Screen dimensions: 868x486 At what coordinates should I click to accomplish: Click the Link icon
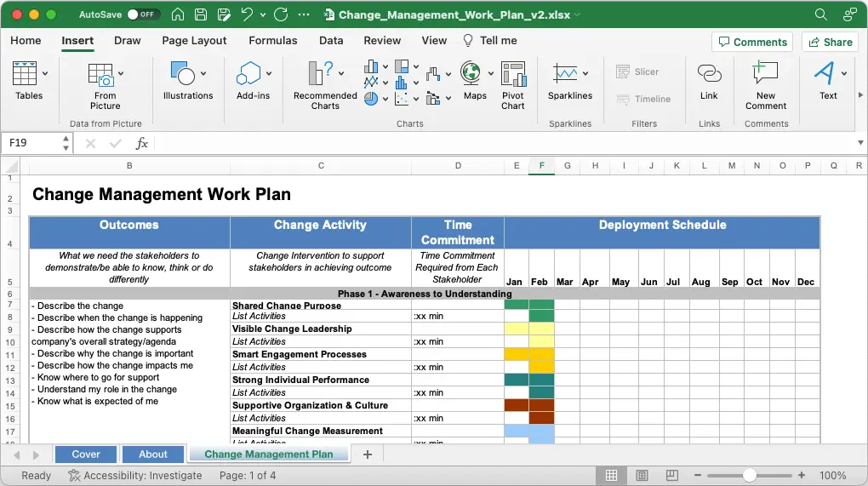pos(709,73)
